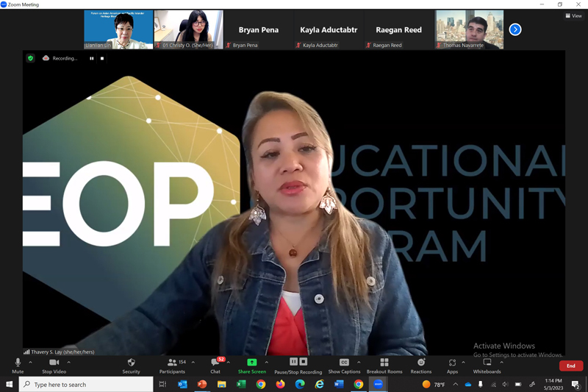
Task: Stop Video camera toggle
Action: click(x=54, y=366)
